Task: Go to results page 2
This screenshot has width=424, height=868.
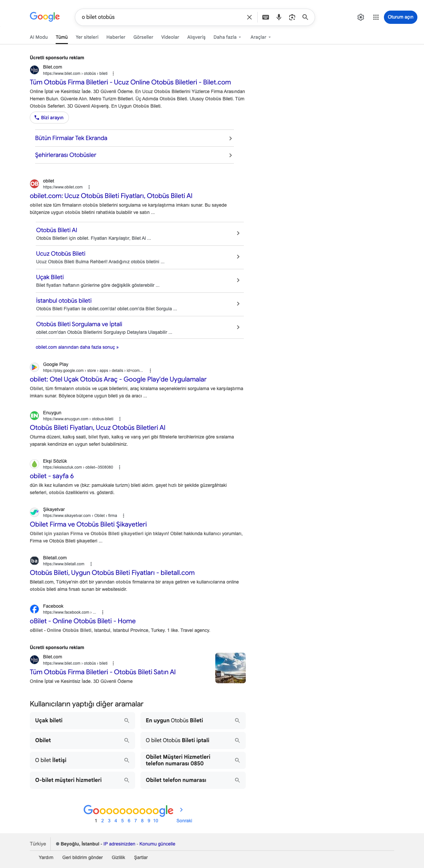Action: pyautogui.click(x=102, y=821)
